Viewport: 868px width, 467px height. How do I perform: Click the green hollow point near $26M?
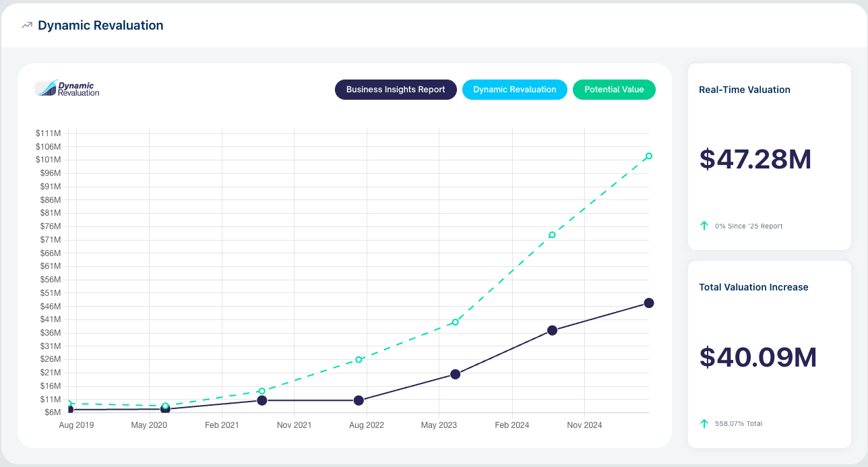(x=359, y=360)
